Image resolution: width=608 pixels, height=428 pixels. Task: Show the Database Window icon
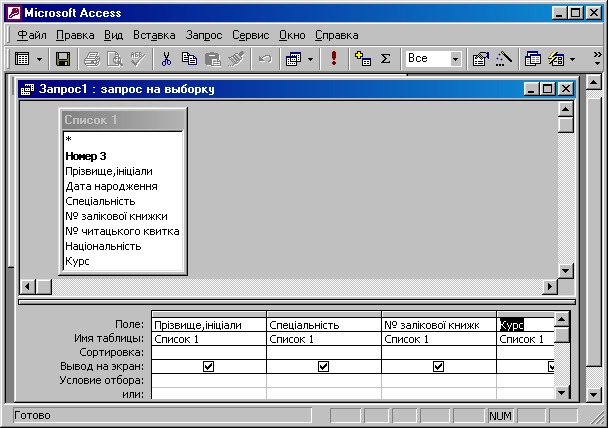[533, 59]
